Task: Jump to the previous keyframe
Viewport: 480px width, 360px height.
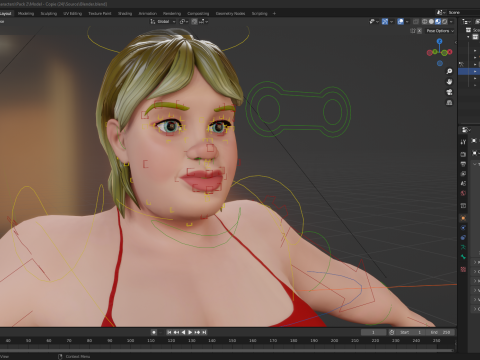Action: click(x=176, y=332)
